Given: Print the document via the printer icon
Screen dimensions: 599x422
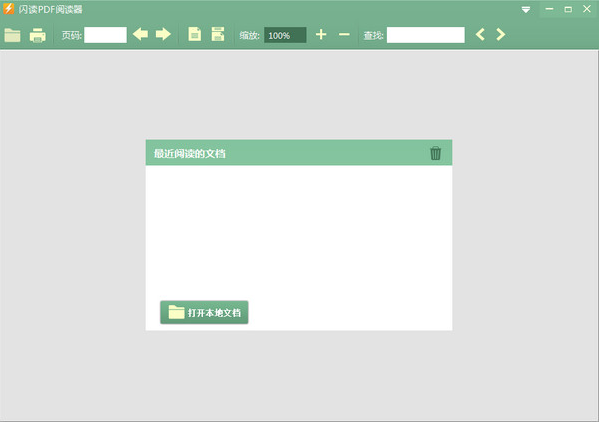Looking at the screenshot, I should pos(37,35).
